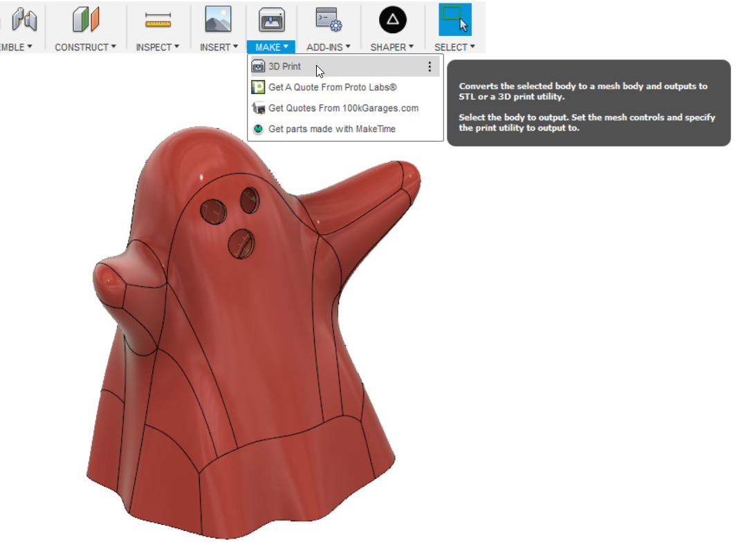Click the Add-Ins scripts icon
747x560 pixels.
pos(329,20)
